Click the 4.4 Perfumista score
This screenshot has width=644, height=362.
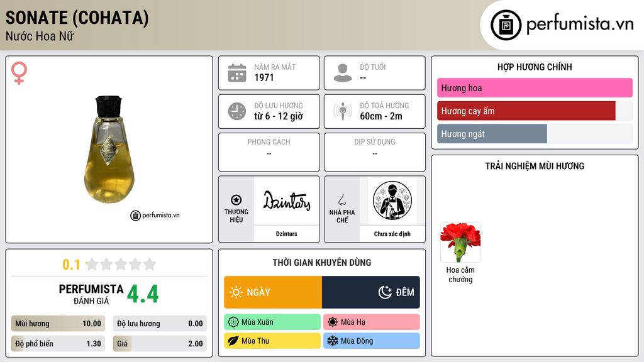pyautogui.click(x=143, y=294)
